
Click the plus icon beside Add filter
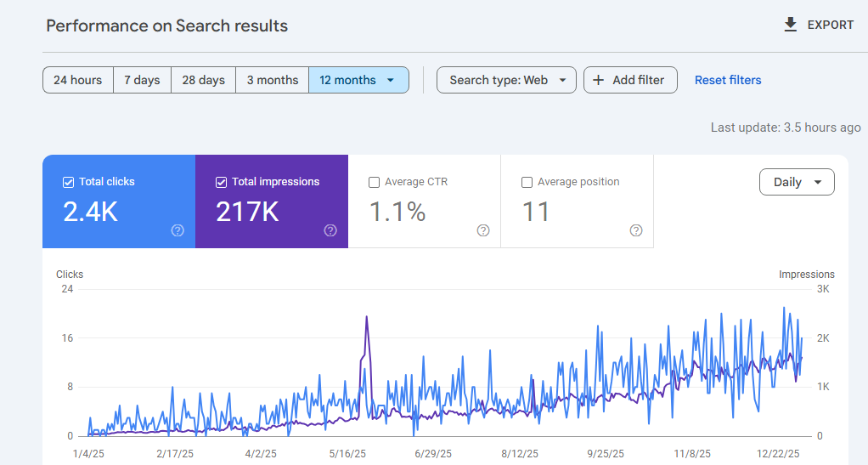pyautogui.click(x=598, y=80)
